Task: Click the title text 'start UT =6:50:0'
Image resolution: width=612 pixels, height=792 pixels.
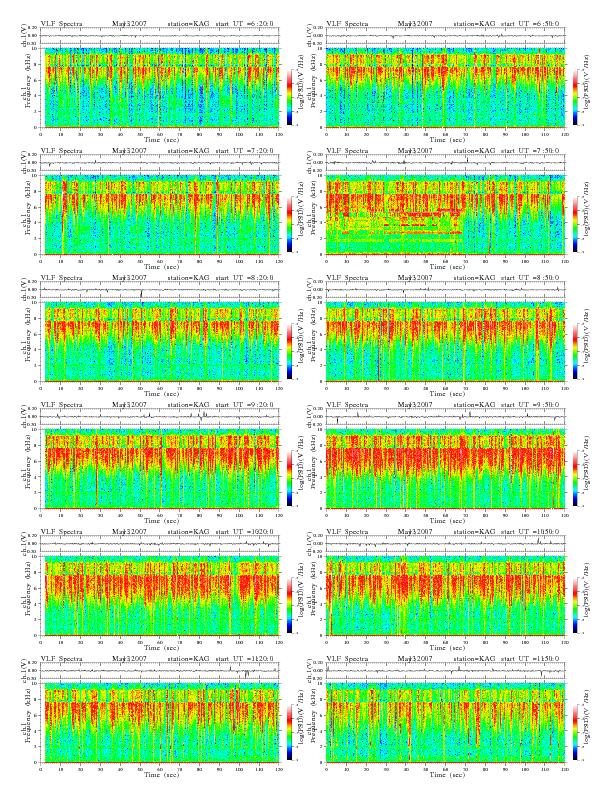Action: (x=530, y=24)
